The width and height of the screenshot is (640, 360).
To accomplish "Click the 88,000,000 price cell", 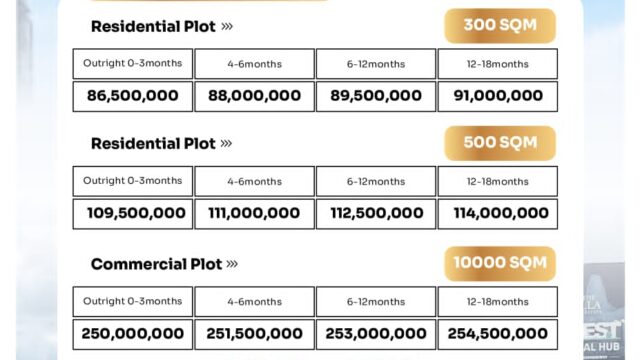I will point(254,96).
